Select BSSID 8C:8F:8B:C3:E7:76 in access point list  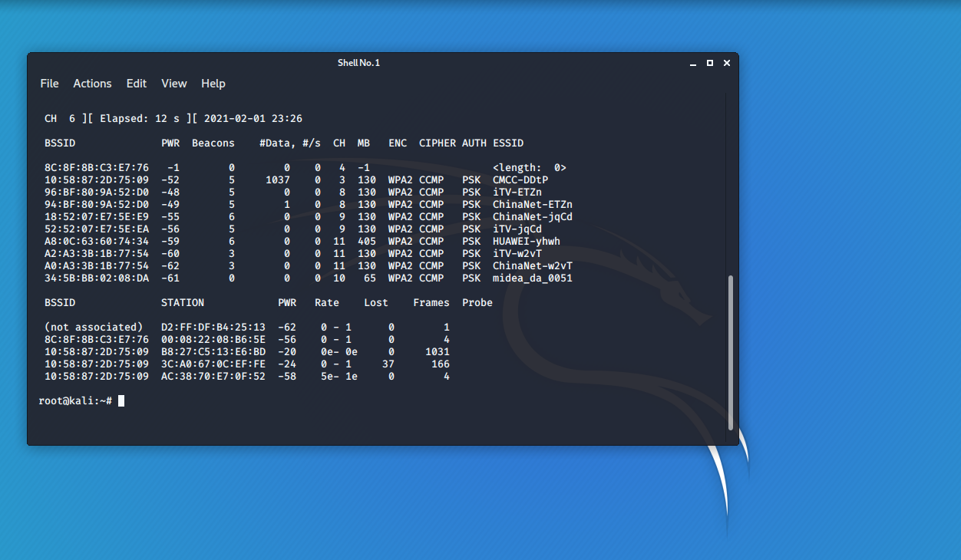click(97, 168)
